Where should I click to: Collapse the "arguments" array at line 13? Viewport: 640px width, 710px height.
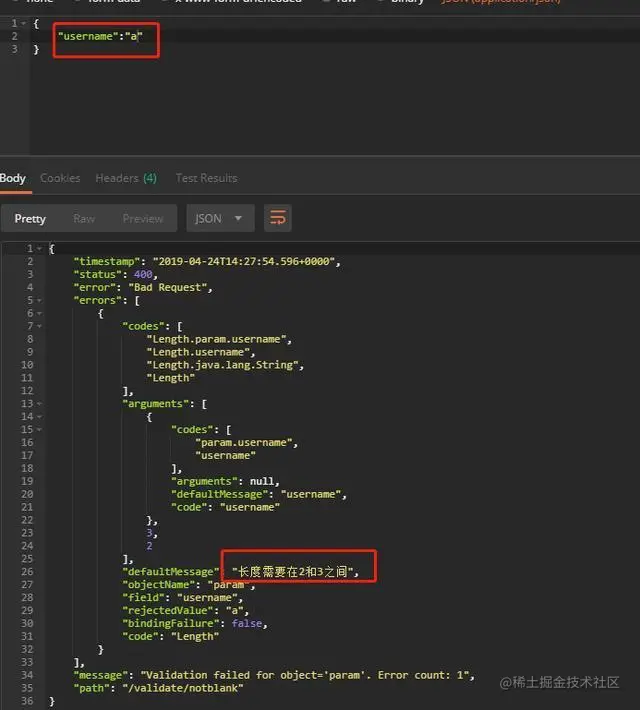[x=39, y=403]
